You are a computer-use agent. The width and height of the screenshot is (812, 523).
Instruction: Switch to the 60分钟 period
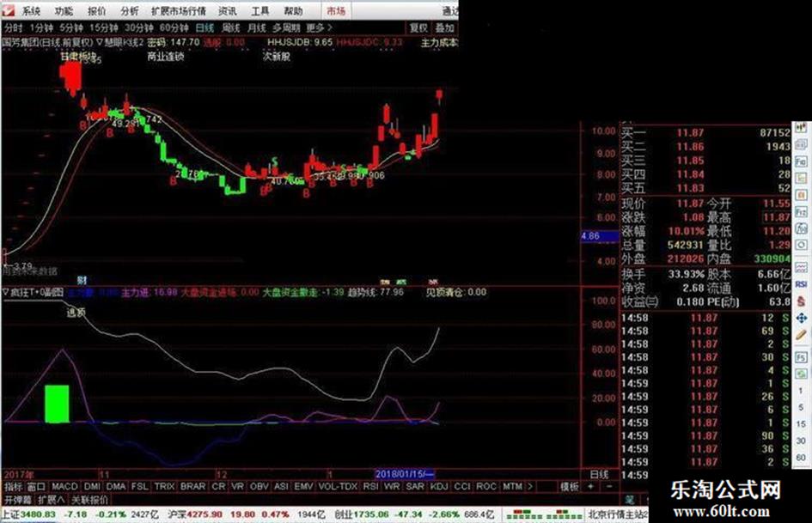174,28
